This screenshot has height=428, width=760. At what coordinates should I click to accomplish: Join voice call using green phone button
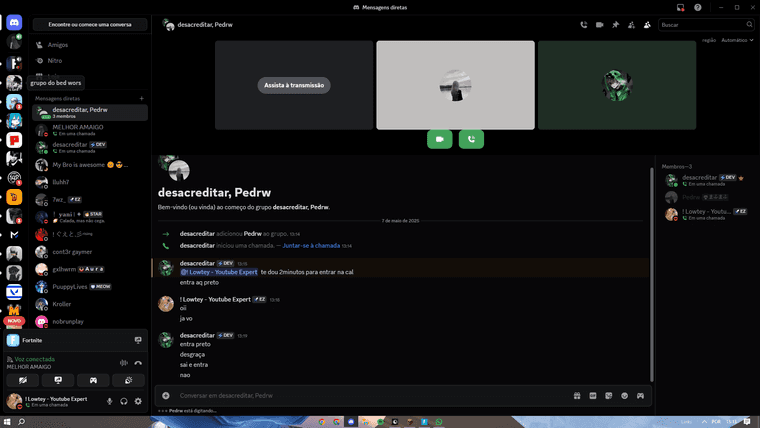(x=471, y=139)
